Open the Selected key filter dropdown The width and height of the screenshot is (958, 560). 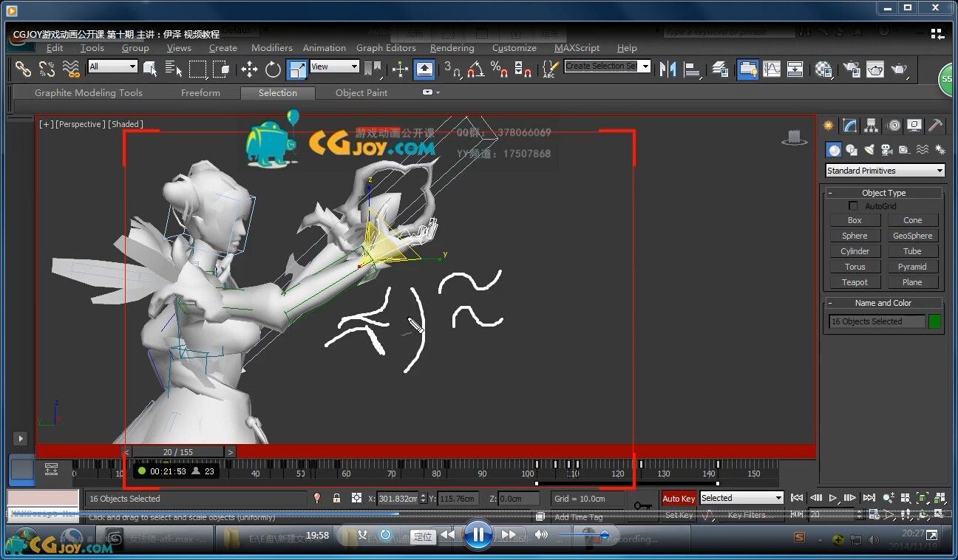coord(741,498)
